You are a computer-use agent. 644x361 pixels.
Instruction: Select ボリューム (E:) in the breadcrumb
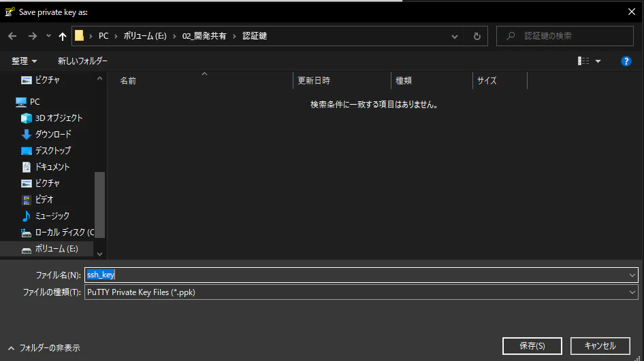pyautogui.click(x=145, y=36)
